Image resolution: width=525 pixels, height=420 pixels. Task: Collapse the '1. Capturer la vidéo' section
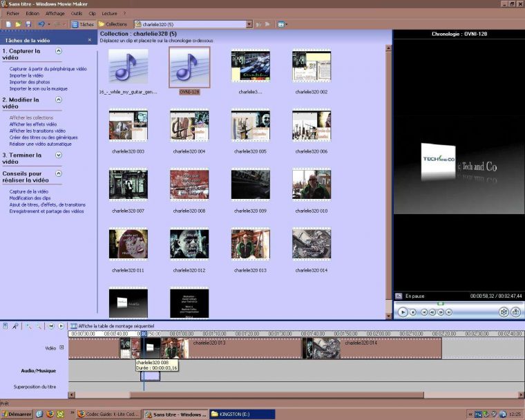pos(59,50)
